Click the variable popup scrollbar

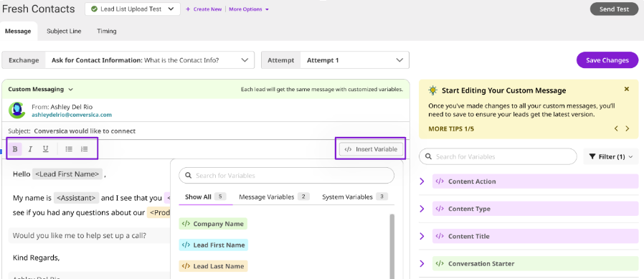[x=392, y=246]
